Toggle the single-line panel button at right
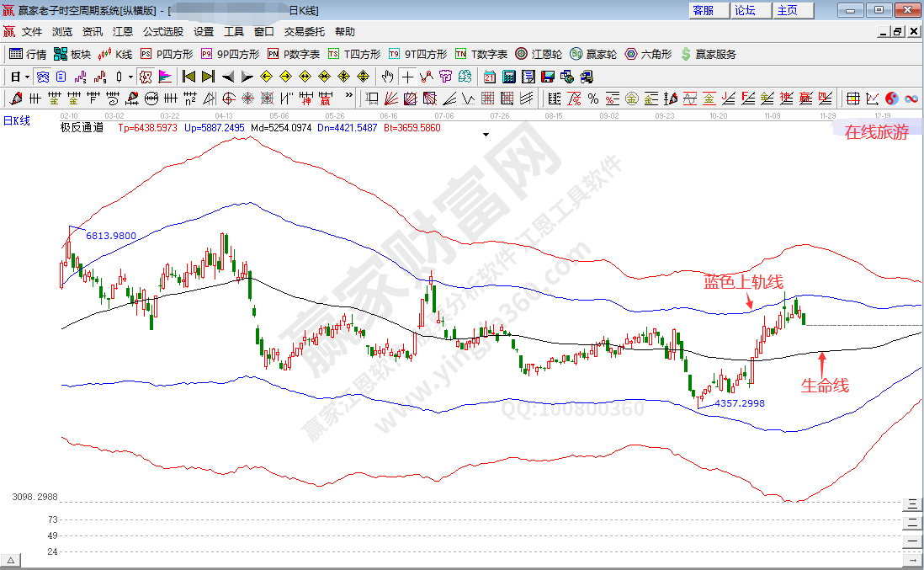 click(912, 541)
